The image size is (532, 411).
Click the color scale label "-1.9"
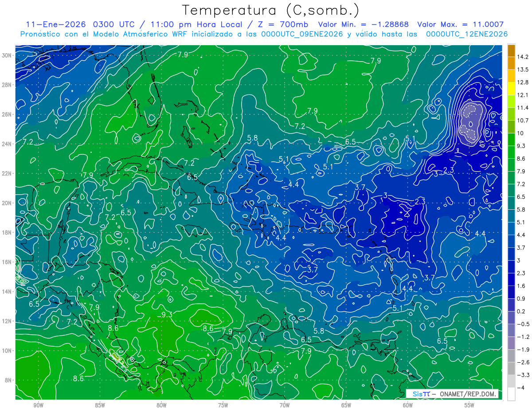(523, 349)
